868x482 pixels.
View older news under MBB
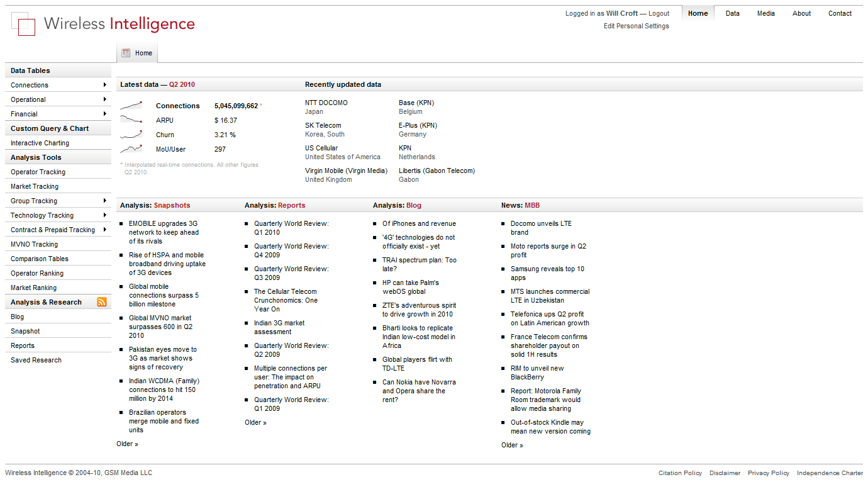click(512, 445)
